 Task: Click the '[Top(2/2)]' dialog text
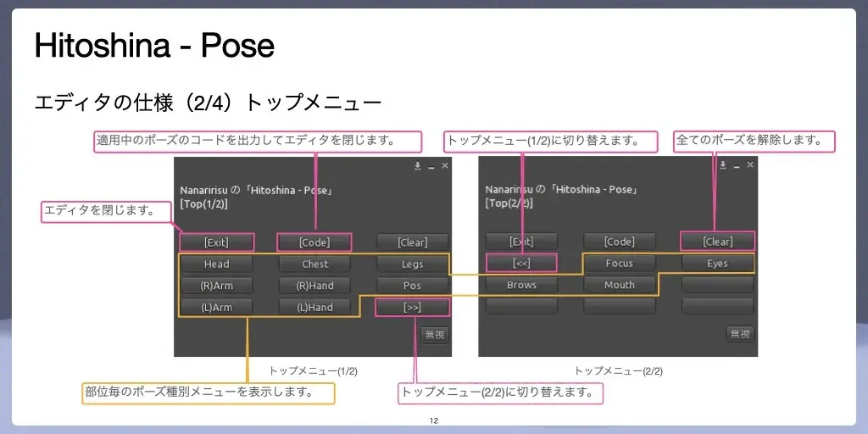[x=509, y=203]
